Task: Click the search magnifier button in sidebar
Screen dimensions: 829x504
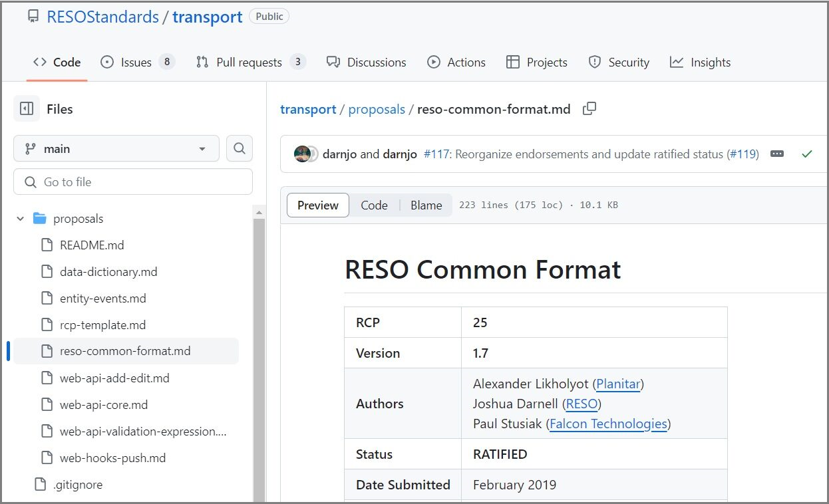Action: pos(240,148)
